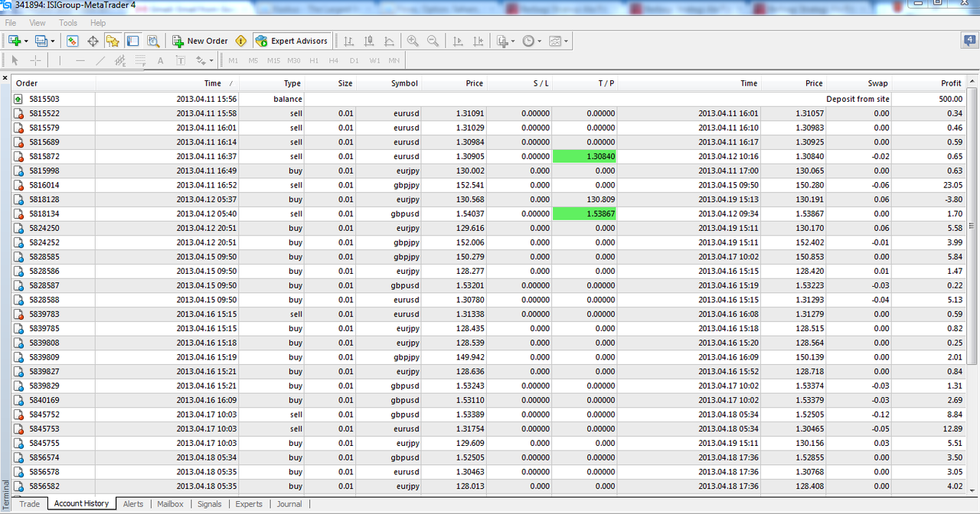
Task: Select the Fibonacci retracement tool
Action: coord(140,60)
